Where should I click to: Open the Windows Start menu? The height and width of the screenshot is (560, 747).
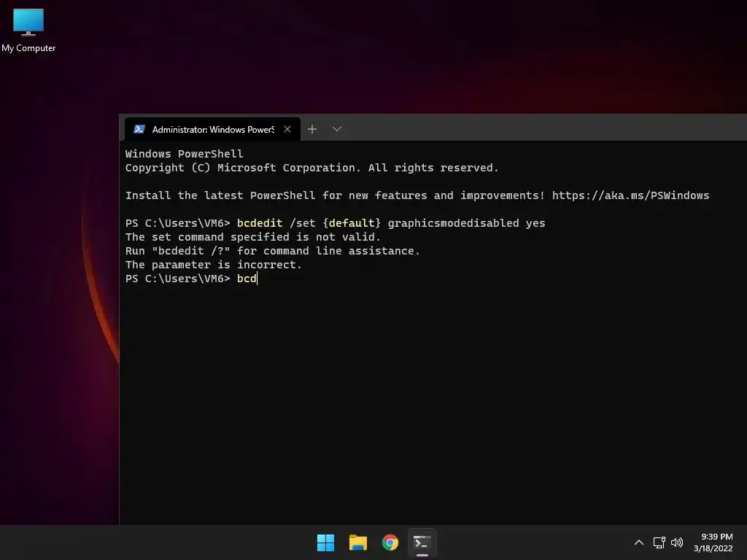(x=326, y=542)
